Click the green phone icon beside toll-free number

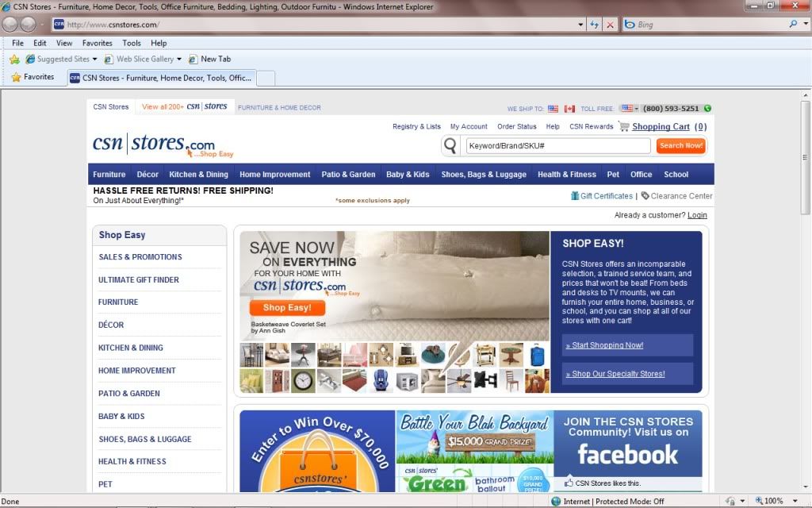point(707,108)
